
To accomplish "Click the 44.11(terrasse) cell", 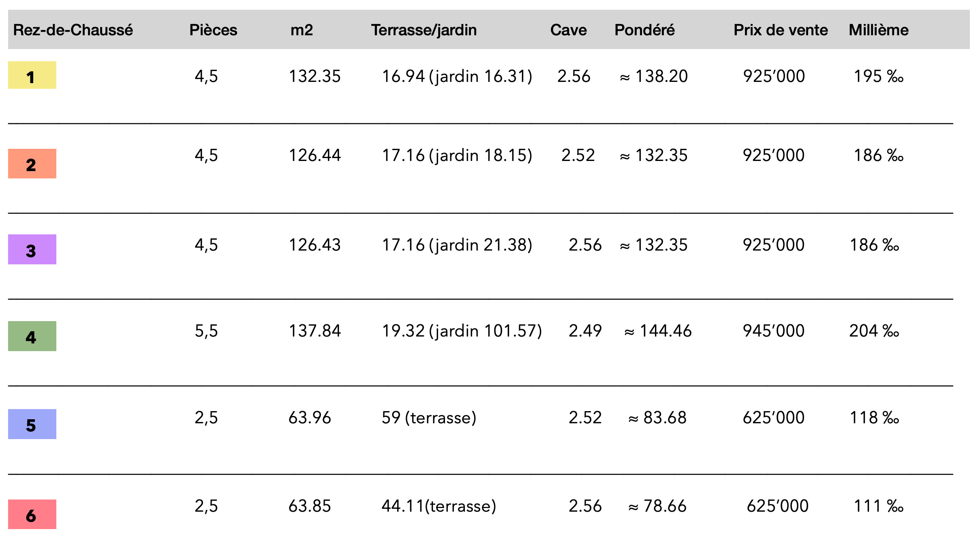I will [x=439, y=506].
